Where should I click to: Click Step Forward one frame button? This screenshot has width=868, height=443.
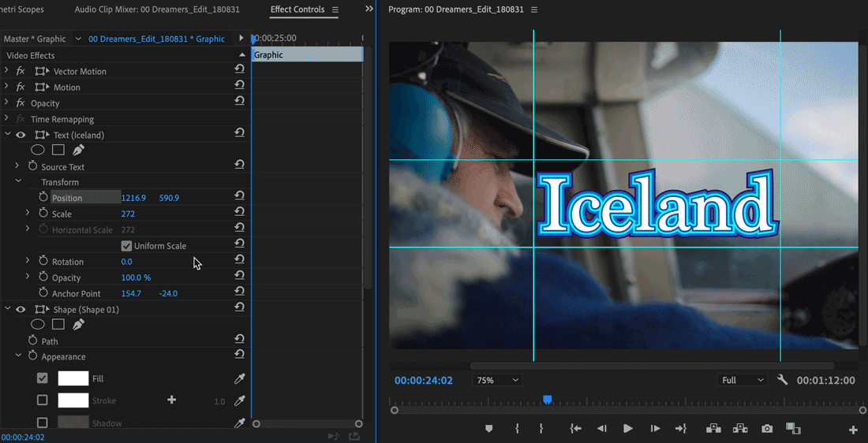[655, 428]
